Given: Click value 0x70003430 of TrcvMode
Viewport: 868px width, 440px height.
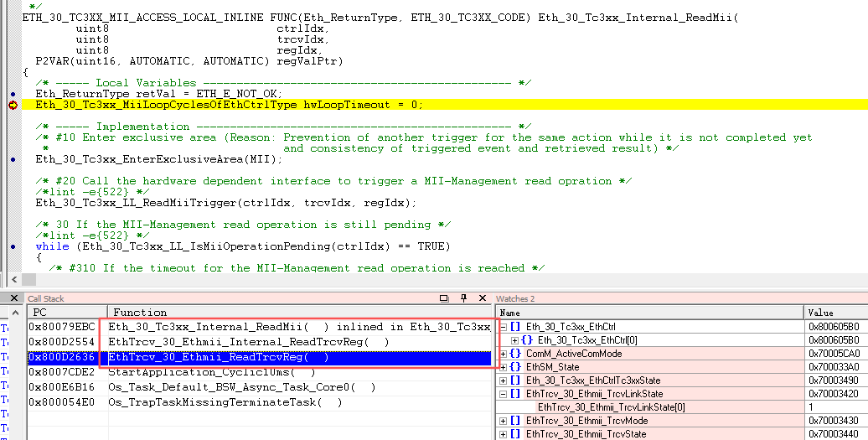Looking at the screenshot, I should pyautogui.click(x=834, y=421).
